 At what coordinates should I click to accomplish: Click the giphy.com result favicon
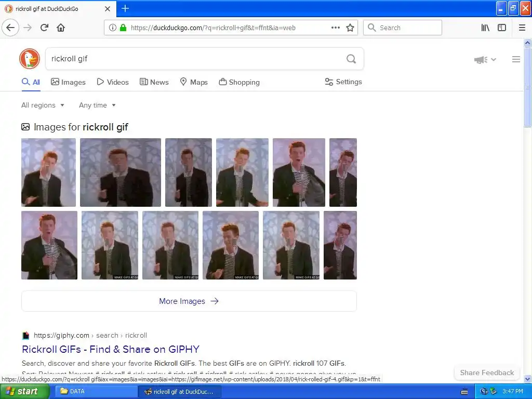pos(26,336)
